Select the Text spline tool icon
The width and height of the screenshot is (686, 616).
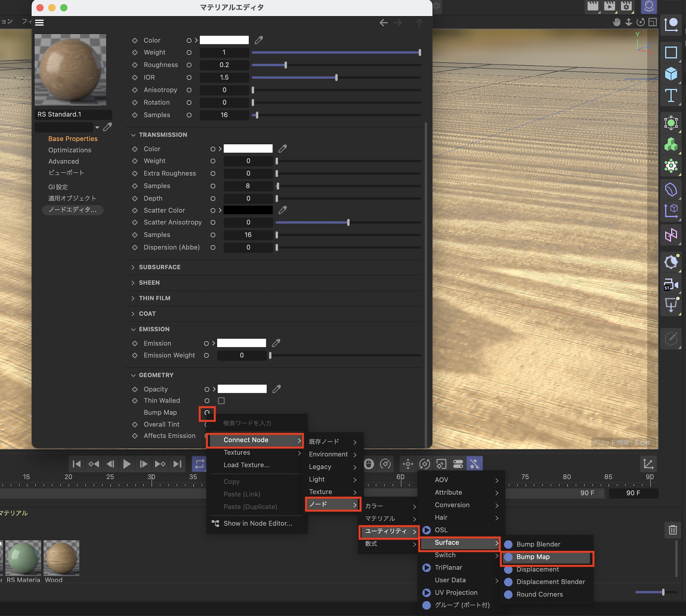[671, 96]
